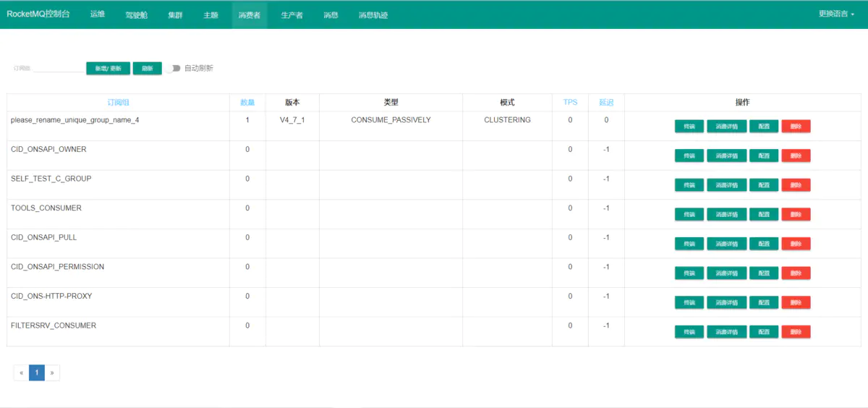Viewport: 868px width, 408px height.
Task: Click the 新增/更新 button
Action: (x=108, y=68)
